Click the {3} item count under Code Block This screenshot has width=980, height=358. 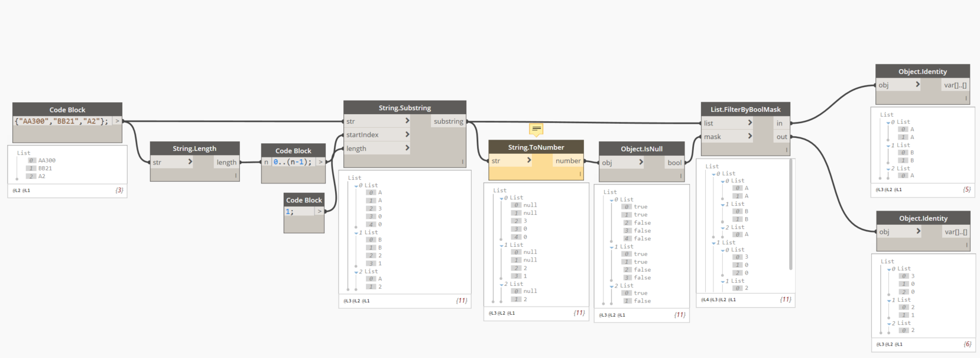tap(119, 191)
